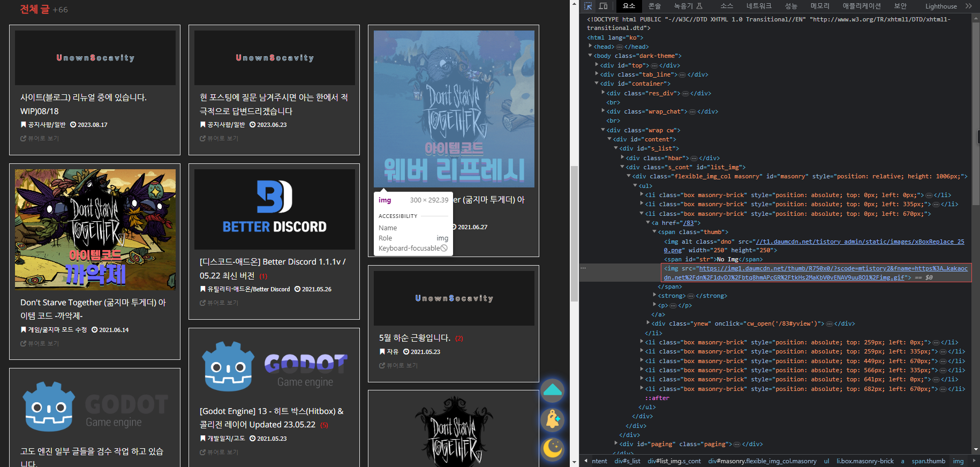Viewport: 980px width, 467px height.
Task: Open the 애플리케이션 tab
Action: pyautogui.click(x=862, y=6)
